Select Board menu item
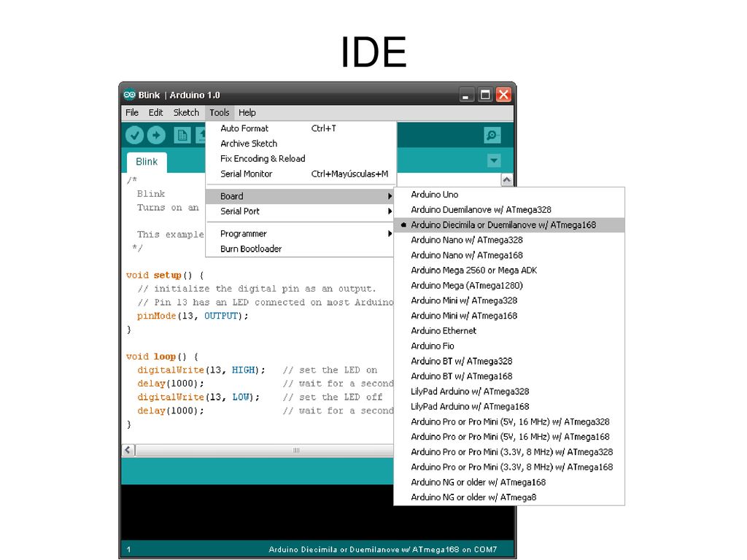The width and height of the screenshot is (747, 560). 301,196
